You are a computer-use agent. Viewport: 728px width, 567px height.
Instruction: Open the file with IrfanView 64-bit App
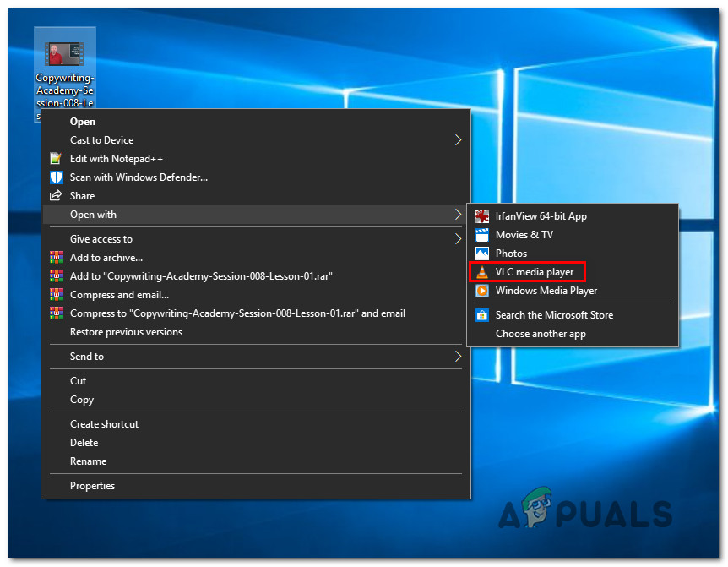tap(573, 216)
